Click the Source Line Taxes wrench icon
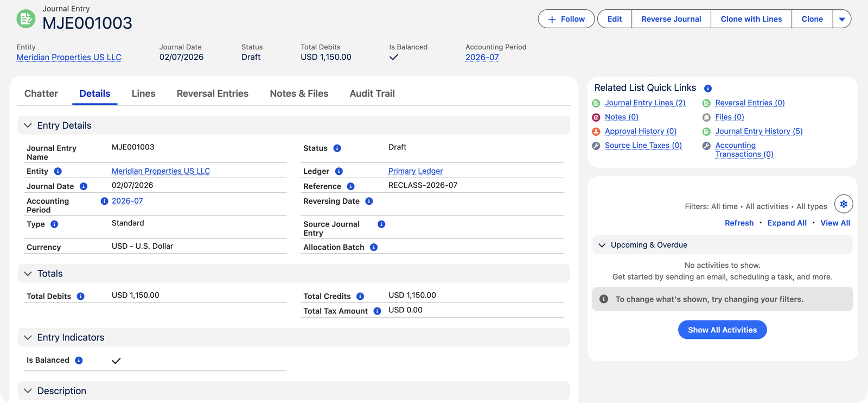 (x=596, y=146)
